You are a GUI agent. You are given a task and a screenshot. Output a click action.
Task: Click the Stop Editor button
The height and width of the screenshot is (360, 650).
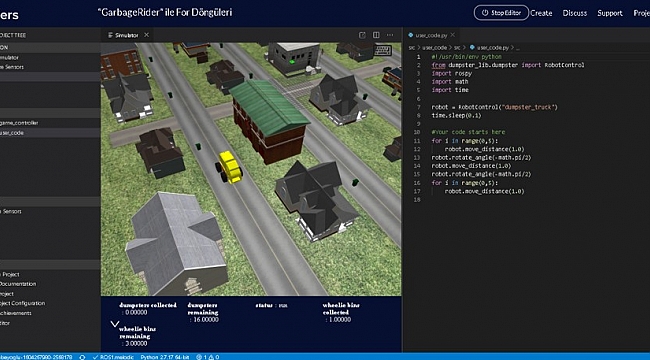(x=501, y=13)
